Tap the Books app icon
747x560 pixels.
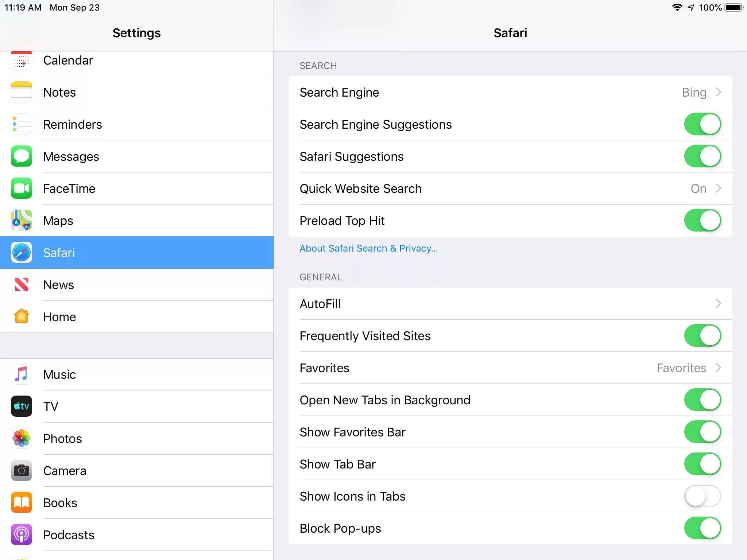(x=22, y=502)
